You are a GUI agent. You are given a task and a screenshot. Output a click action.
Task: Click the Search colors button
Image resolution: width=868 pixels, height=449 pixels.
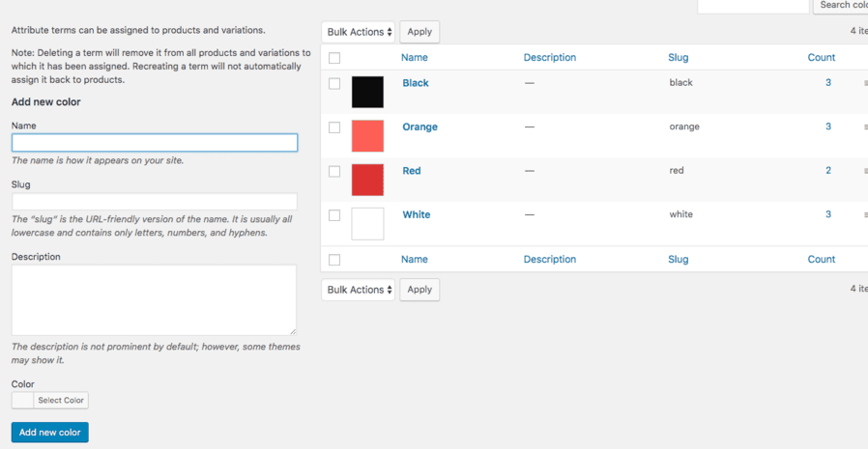(840, 5)
